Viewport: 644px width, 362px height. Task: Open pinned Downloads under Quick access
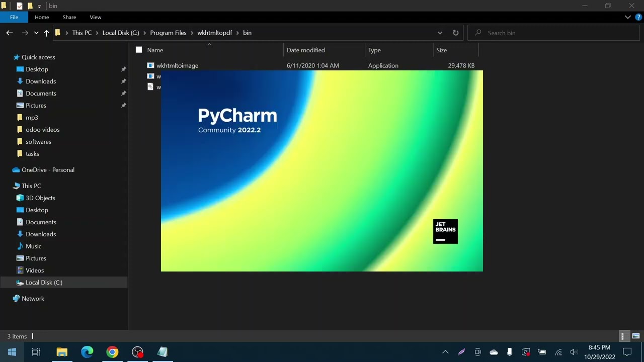point(41,81)
